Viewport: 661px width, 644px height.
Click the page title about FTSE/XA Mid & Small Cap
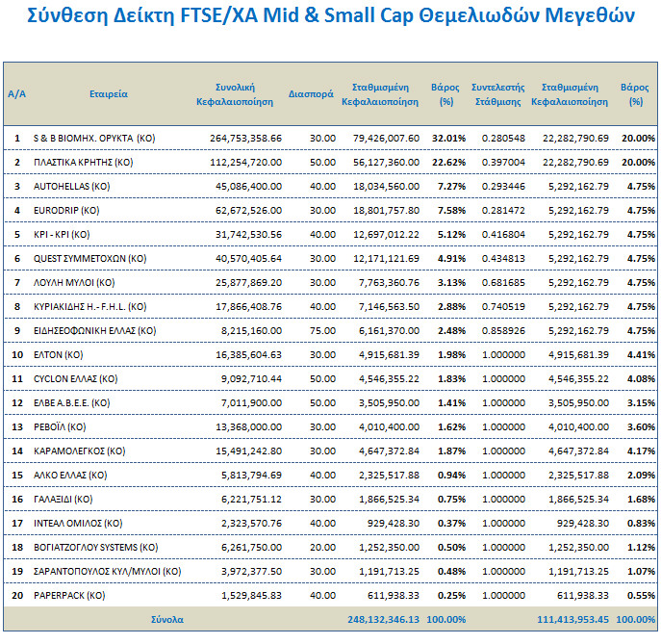point(330,16)
